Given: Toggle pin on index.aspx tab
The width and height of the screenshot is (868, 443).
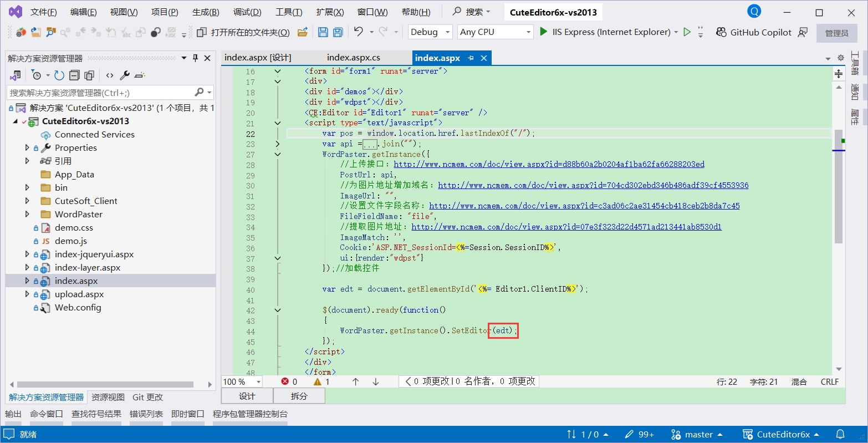Looking at the screenshot, I should [471, 58].
